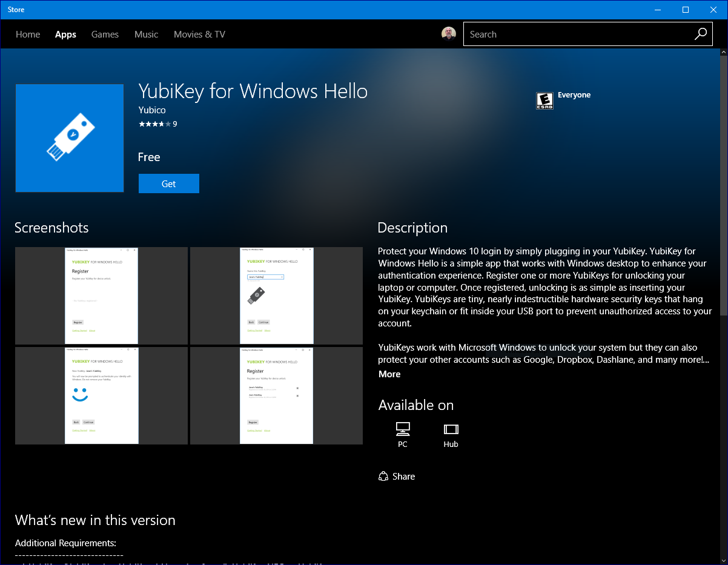Viewport: 728px width, 565px height.
Task: Open the Yubico publisher link
Action: [x=152, y=110]
